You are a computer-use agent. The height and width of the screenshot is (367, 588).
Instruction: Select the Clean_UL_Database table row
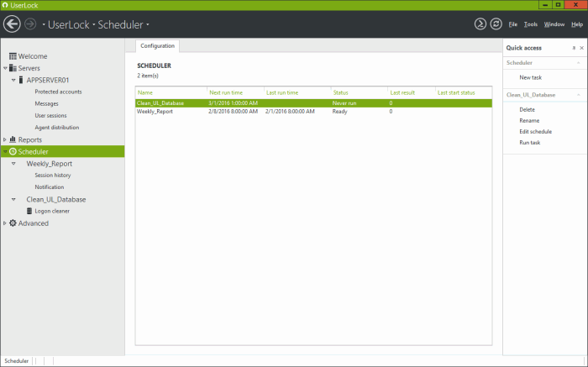click(313, 103)
